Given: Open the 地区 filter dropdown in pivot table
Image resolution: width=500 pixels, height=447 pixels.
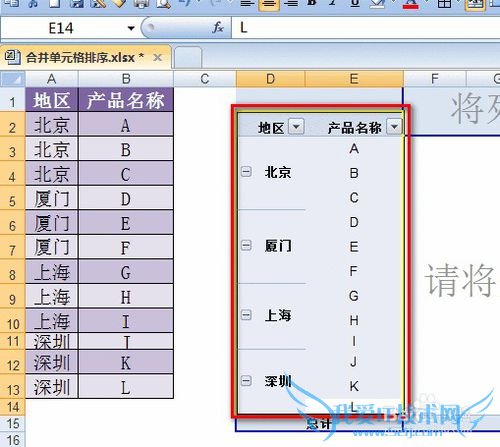Looking at the screenshot, I should [x=296, y=127].
